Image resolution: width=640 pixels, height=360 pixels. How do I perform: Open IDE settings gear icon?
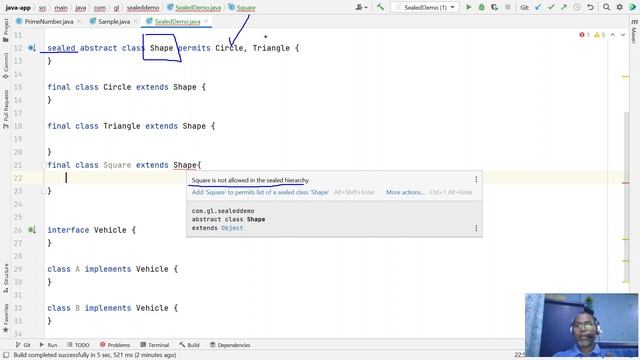620,7
